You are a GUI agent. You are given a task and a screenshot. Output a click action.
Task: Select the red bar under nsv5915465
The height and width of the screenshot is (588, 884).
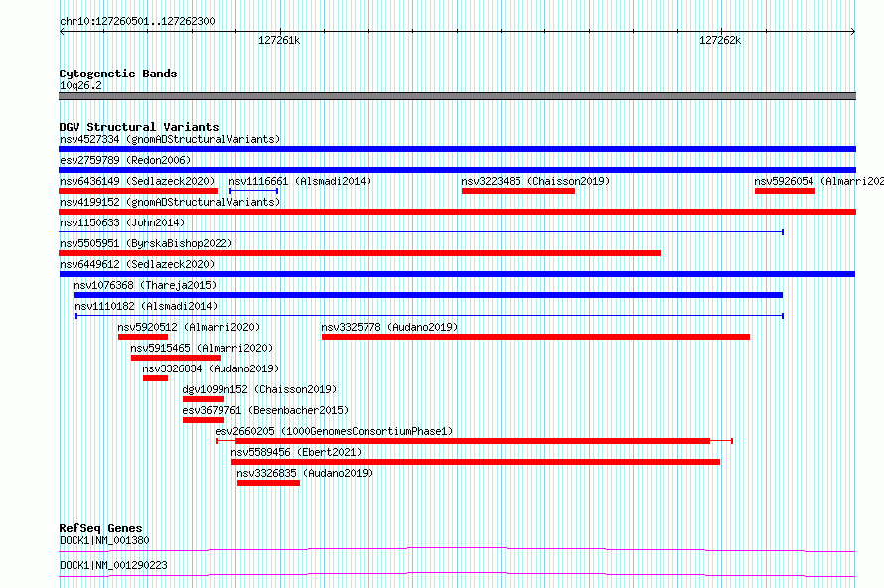pos(176,358)
